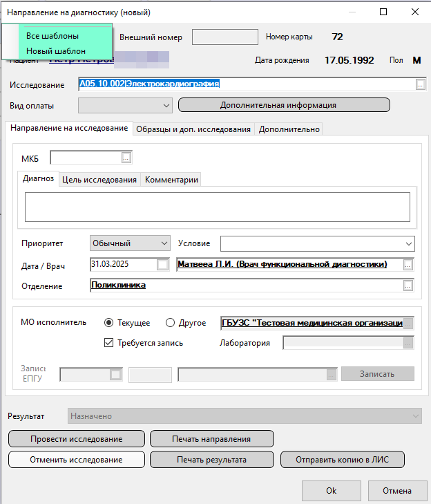The height and width of the screenshot is (504, 431).
Task: Switch to the Дополнительно tab
Action: 289,129
